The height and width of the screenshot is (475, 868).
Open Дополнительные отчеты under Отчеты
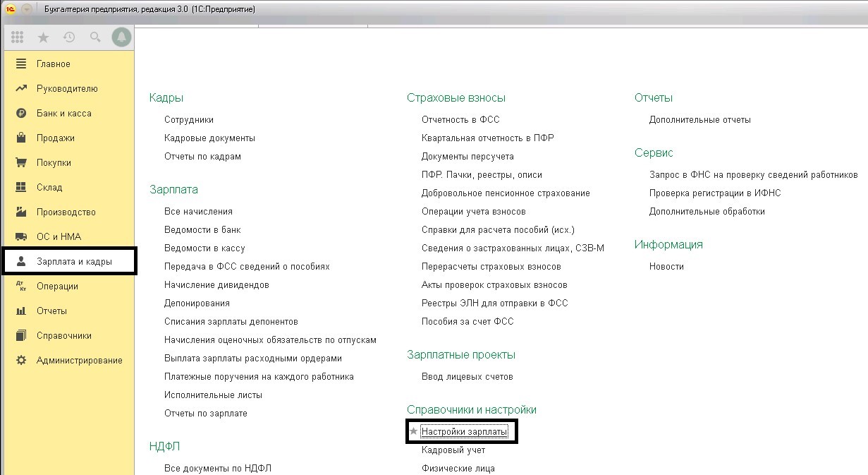(x=699, y=120)
